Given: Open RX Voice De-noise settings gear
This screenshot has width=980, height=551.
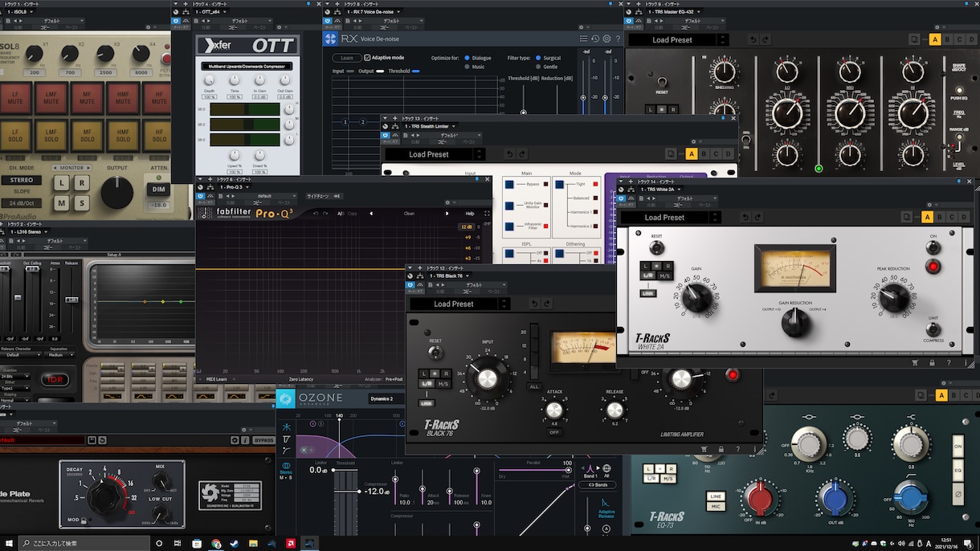Looking at the screenshot, I should pos(606,39).
